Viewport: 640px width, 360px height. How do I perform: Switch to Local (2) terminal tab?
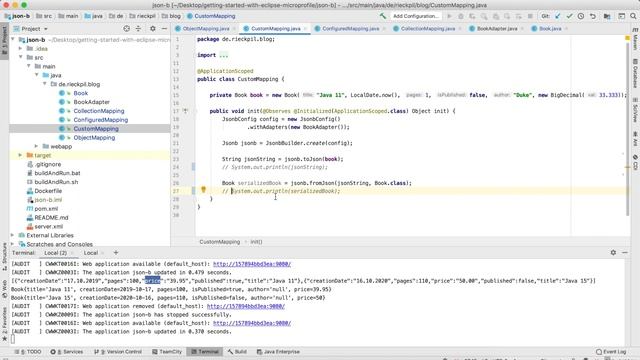[x=56, y=253]
